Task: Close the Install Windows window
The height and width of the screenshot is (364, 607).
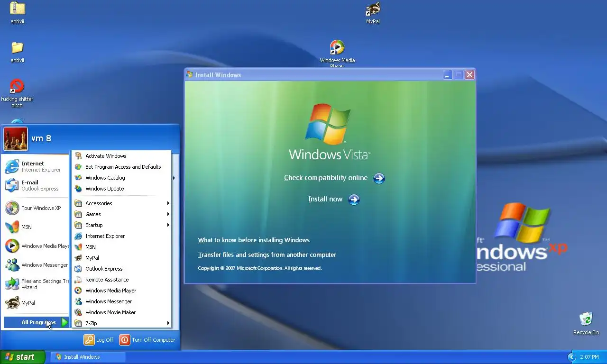Action: [469, 75]
